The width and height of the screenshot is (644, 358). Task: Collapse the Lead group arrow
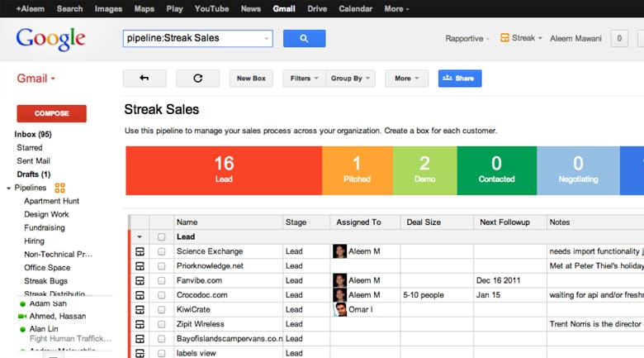pyautogui.click(x=140, y=237)
